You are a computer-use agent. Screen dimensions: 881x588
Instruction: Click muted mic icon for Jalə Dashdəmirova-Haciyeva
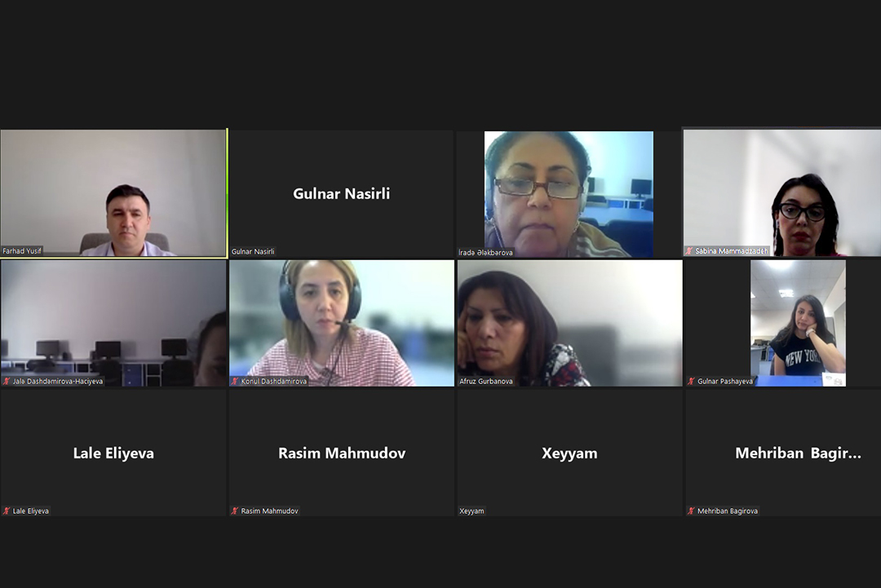[7, 382]
